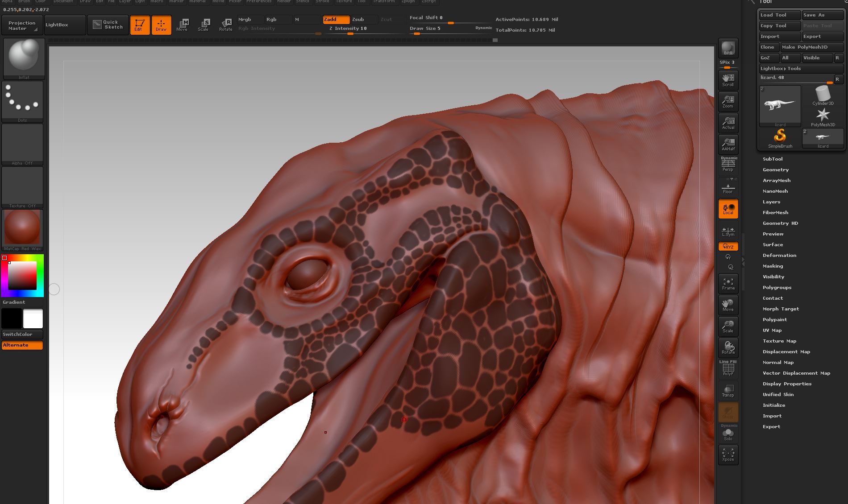Toggle Transp transparency mode

[728, 390]
